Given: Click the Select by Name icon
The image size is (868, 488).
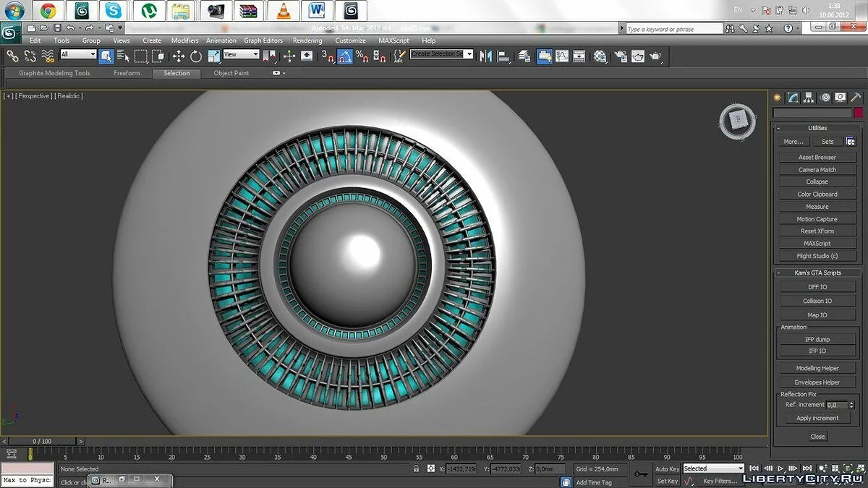Looking at the screenshot, I should [123, 56].
